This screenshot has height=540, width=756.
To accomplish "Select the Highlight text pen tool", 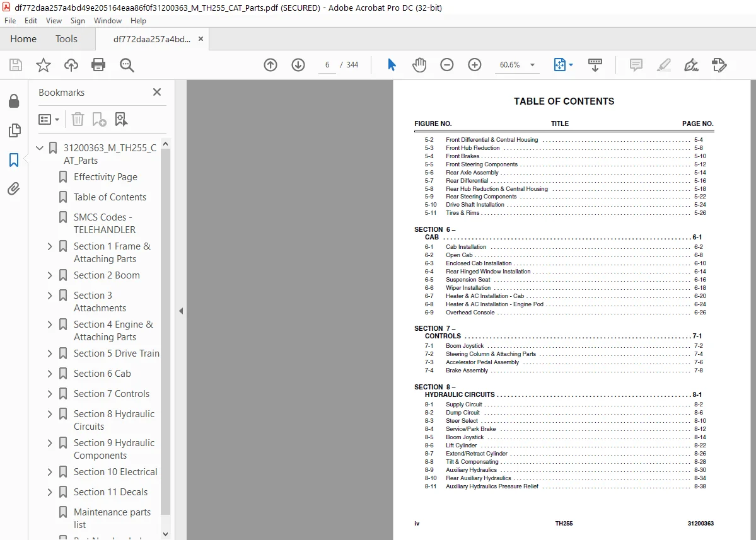I will [663, 65].
